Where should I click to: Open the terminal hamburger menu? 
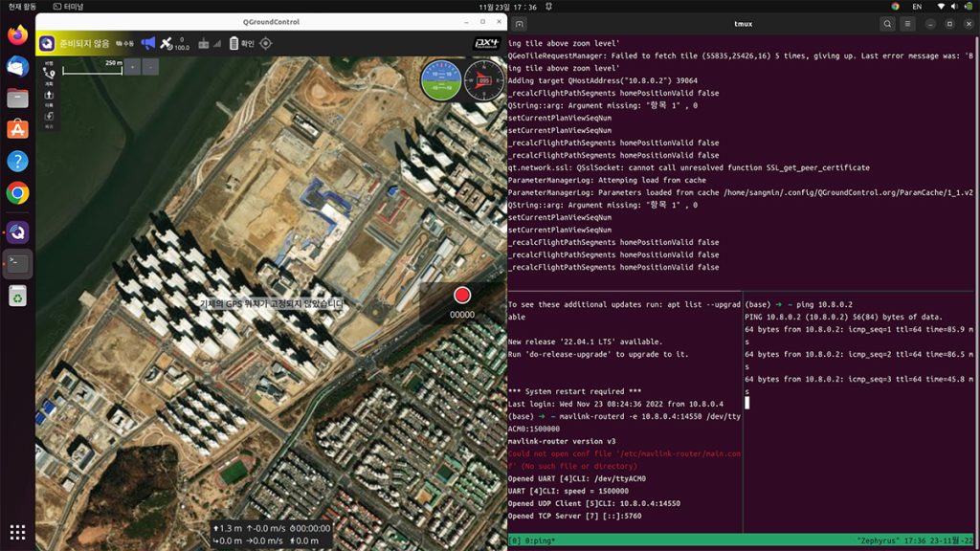907,24
